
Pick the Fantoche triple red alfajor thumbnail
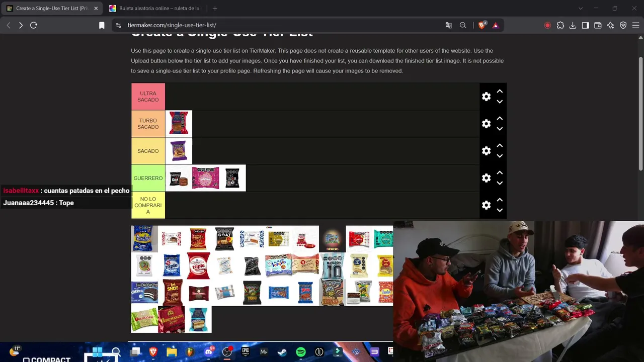198,266
